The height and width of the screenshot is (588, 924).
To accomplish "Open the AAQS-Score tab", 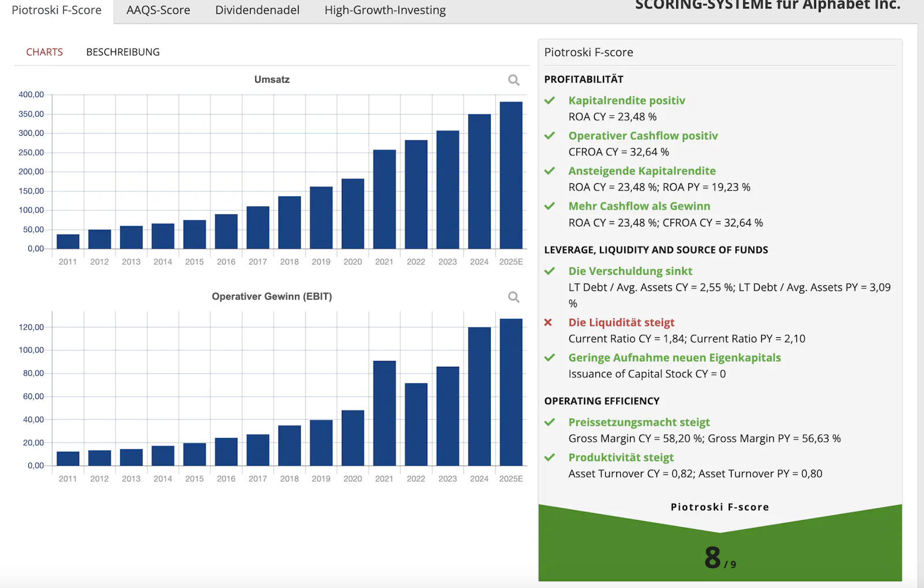I will [158, 10].
